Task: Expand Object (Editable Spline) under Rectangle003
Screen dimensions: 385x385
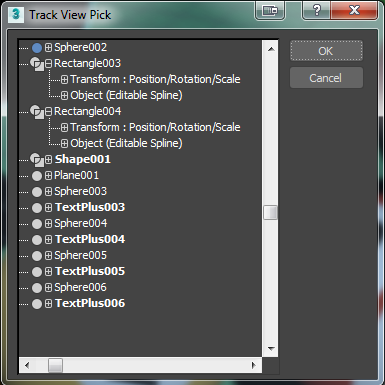Action: pos(64,96)
